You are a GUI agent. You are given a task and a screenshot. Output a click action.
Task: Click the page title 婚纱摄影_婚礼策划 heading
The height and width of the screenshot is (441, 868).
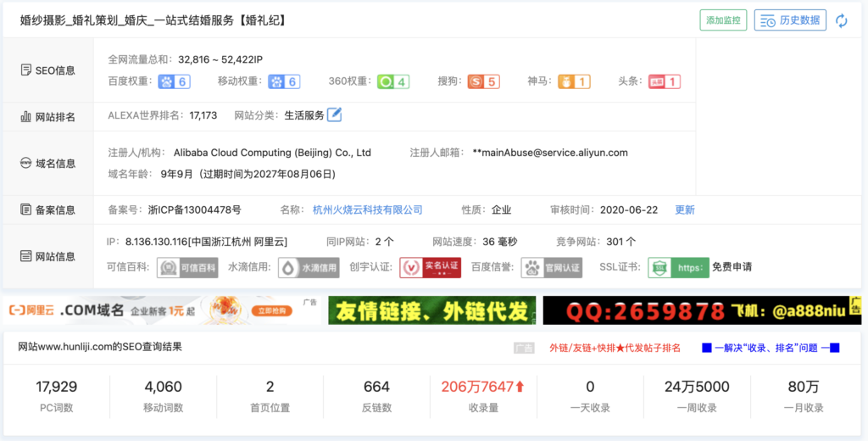pos(153,20)
